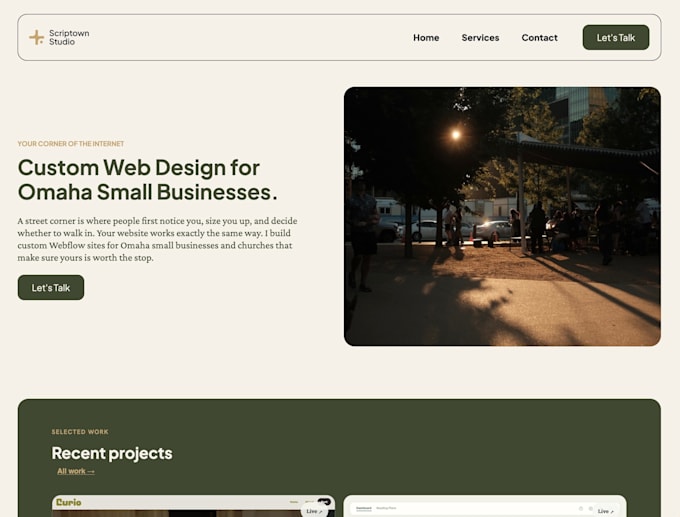Click the hero paragraph about street corner

pos(157,239)
